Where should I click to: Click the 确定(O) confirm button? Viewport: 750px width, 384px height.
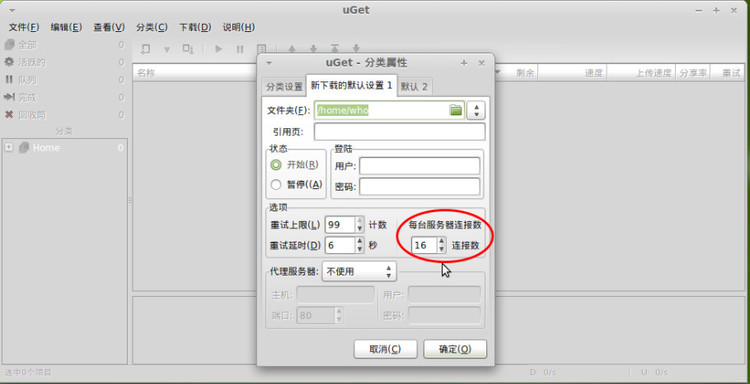455,349
